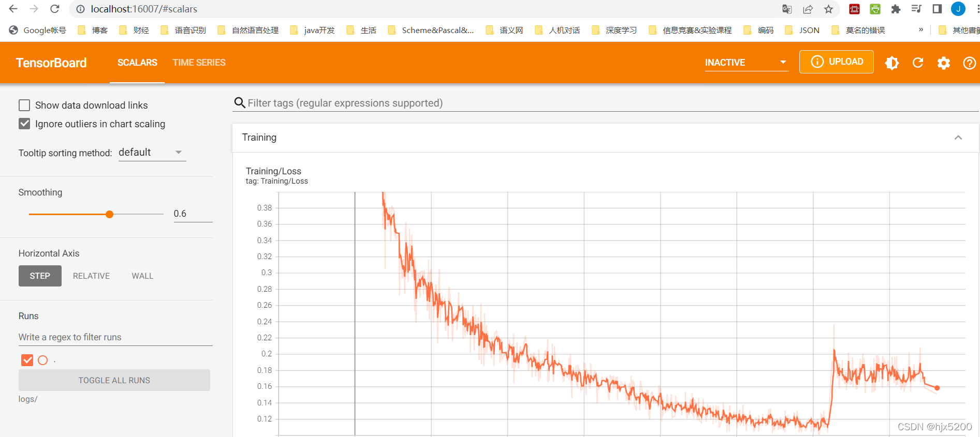Open the 语音识别 bookmark folder
Screen dimensions: 980x437
pyautogui.click(x=183, y=30)
